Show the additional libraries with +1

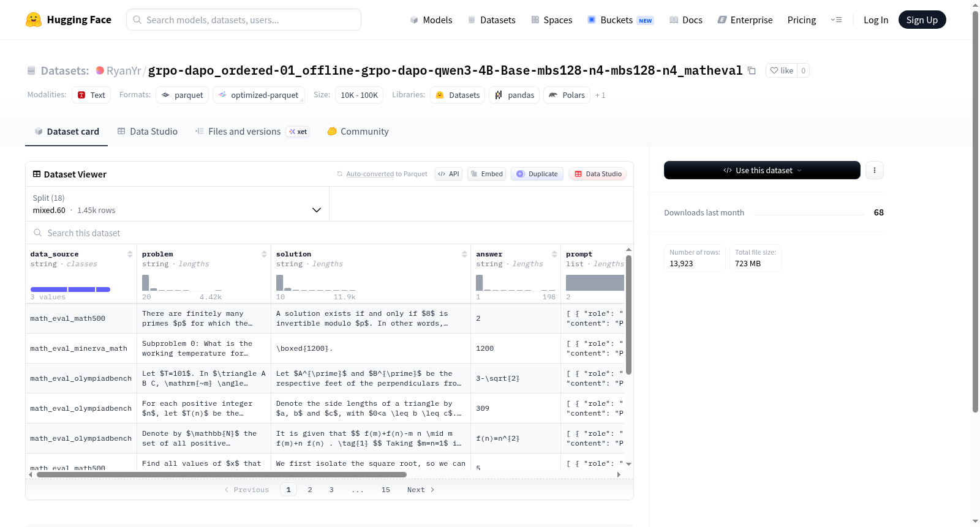pos(600,95)
